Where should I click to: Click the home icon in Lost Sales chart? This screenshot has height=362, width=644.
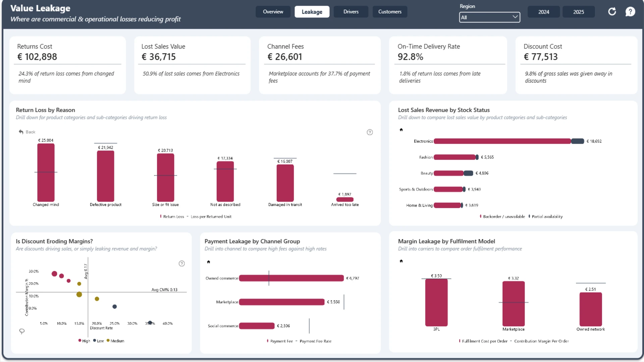tap(401, 130)
